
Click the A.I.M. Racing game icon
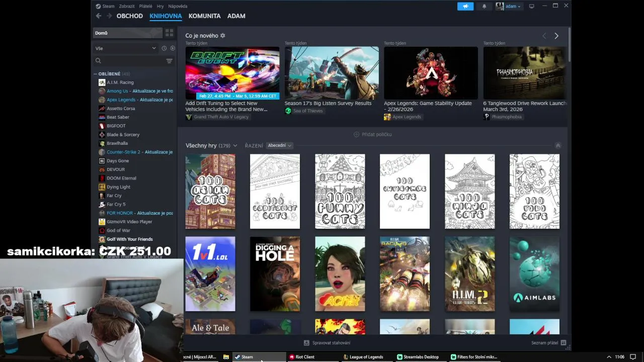102,82
